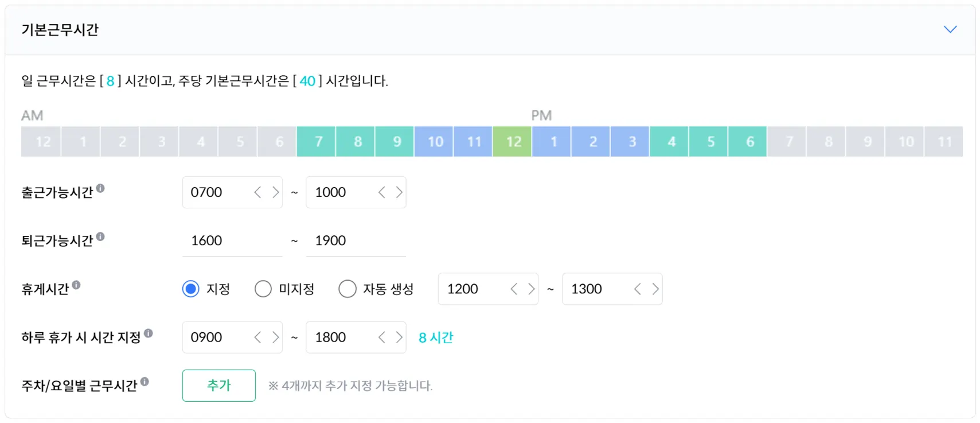
Task: Click the 0900 vacation start time field
Action: pos(215,337)
